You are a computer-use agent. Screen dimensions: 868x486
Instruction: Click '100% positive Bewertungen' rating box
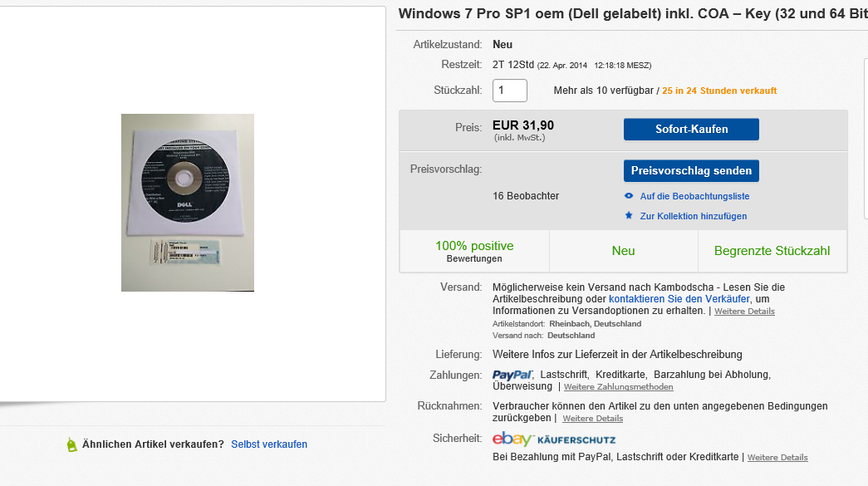click(x=474, y=251)
